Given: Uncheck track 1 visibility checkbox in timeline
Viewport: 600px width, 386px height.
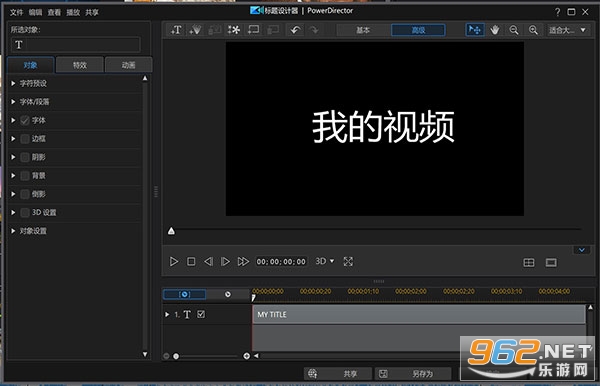Looking at the screenshot, I should pyautogui.click(x=201, y=314).
